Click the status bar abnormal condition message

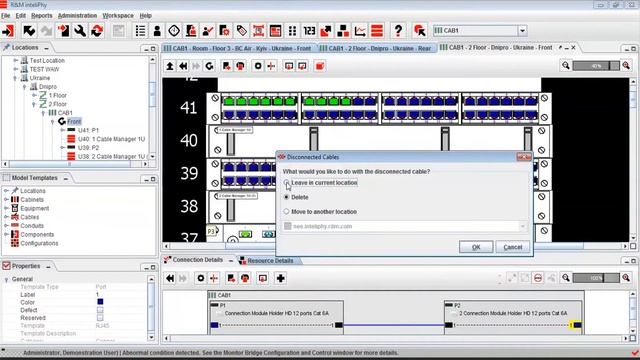pyautogui.click(x=260, y=353)
